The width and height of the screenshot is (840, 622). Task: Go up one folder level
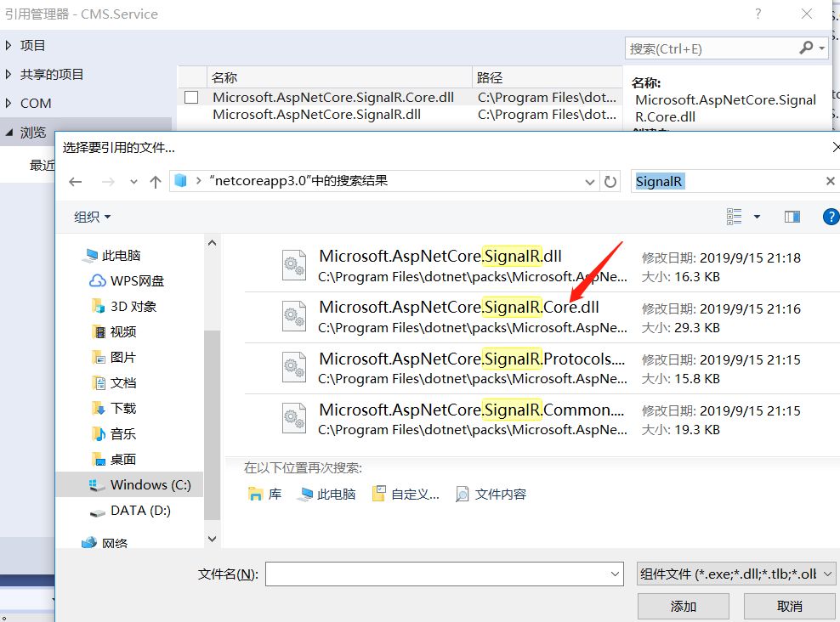click(x=156, y=182)
